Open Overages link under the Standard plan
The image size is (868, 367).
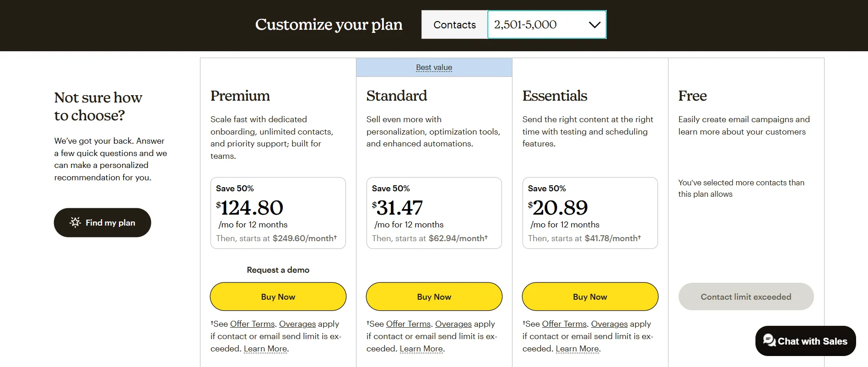pyautogui.click(x=453, y=324)
